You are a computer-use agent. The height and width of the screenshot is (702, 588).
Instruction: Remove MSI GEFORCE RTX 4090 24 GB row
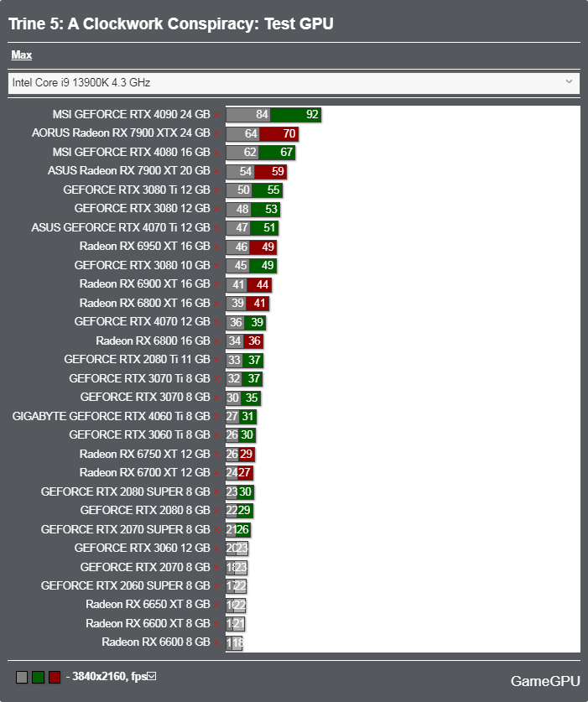click(216, 115)
